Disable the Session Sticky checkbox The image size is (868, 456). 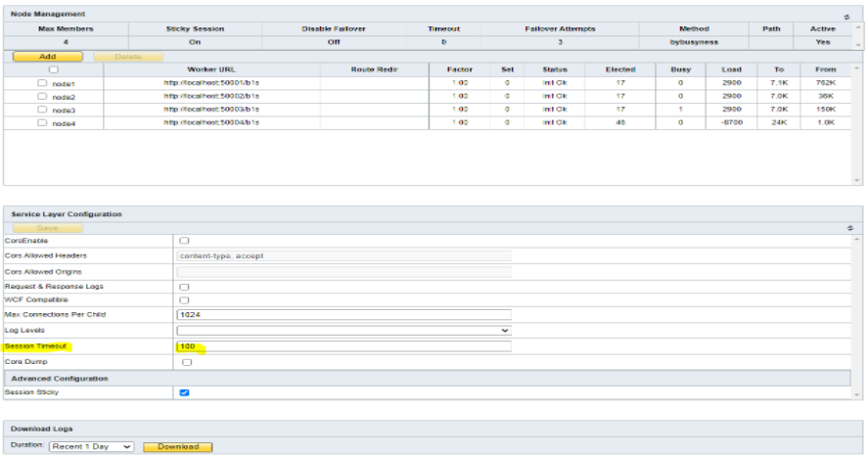click(184, 393)
